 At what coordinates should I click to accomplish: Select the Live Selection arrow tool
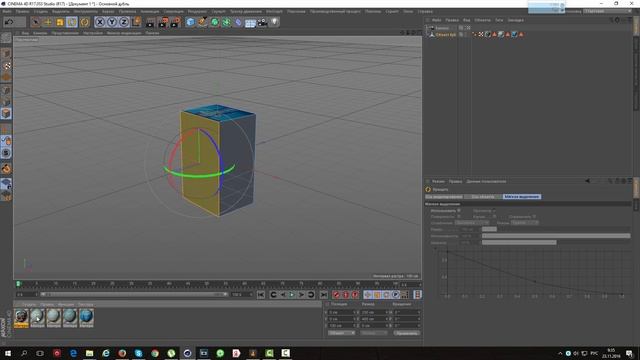[36, 22]
